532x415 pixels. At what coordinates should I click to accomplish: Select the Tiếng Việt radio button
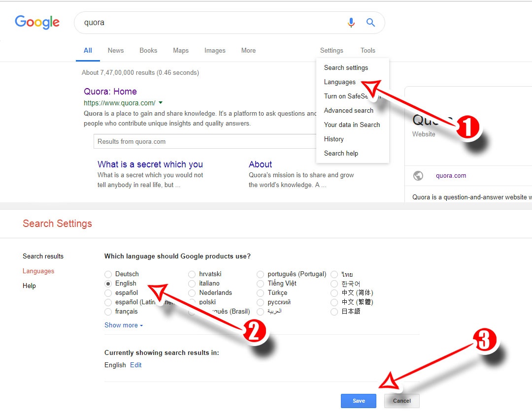coord(260,284)
